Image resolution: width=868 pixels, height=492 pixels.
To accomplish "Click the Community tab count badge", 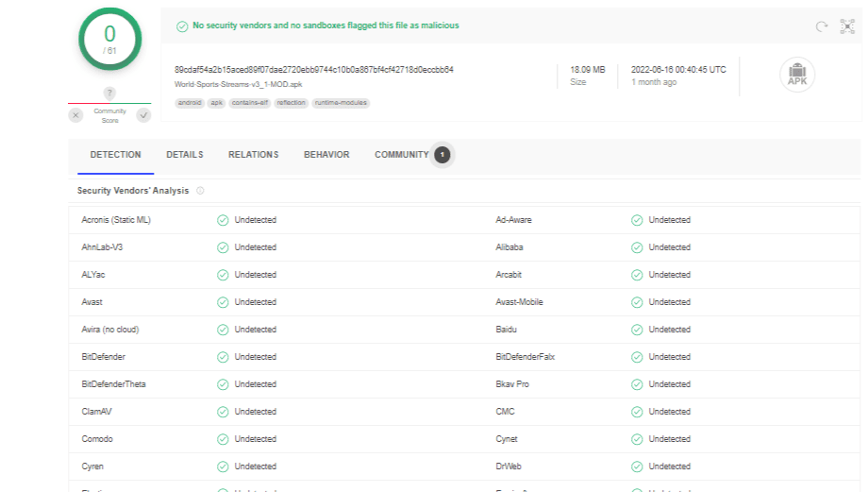I will pyautogui.click(x=442, y=155).
